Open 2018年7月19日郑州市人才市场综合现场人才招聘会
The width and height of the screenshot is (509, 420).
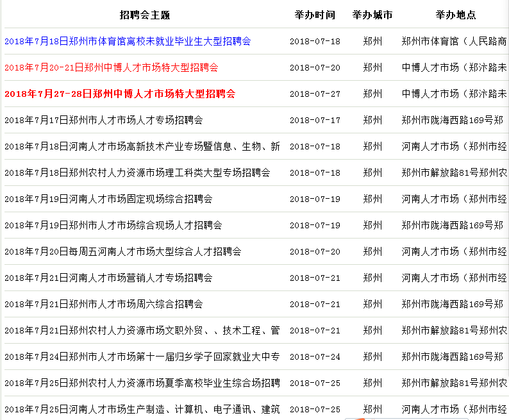point(113,225)
